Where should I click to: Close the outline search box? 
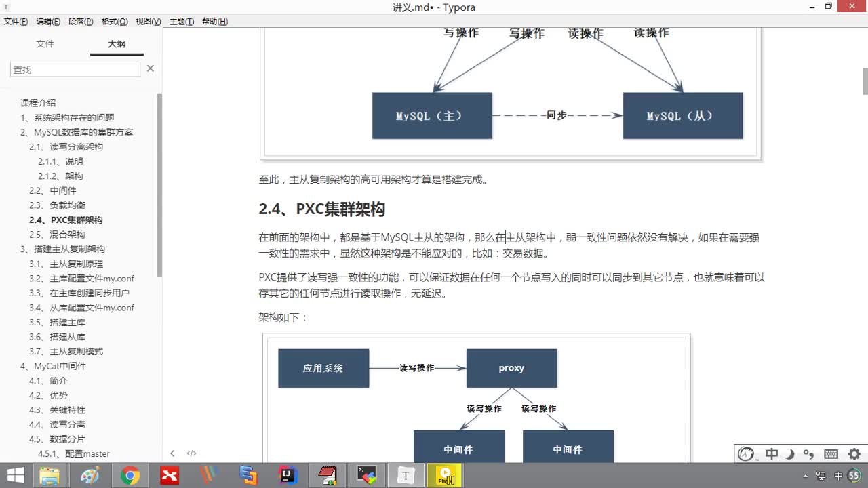(x=151, y=68)
